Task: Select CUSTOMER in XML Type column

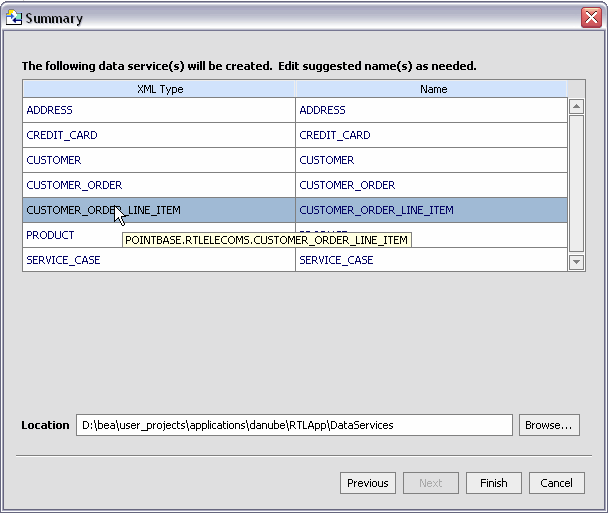Action: click(x=159, y=160)
